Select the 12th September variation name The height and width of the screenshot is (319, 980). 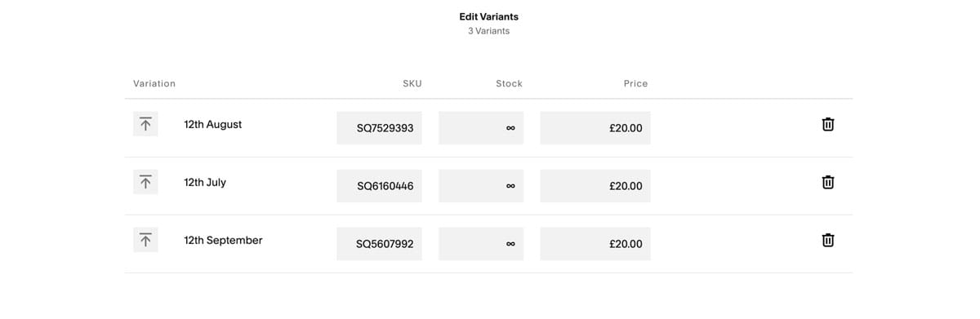tap(223, 240)
